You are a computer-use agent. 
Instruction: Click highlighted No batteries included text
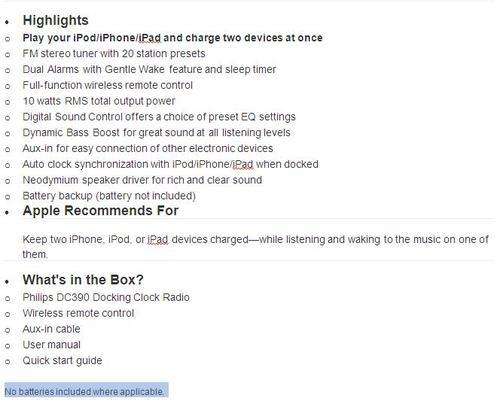point(86,391)
